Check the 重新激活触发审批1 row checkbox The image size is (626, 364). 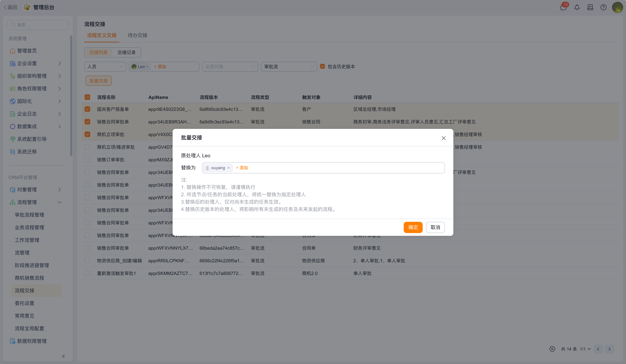click(x=87, y=273)
